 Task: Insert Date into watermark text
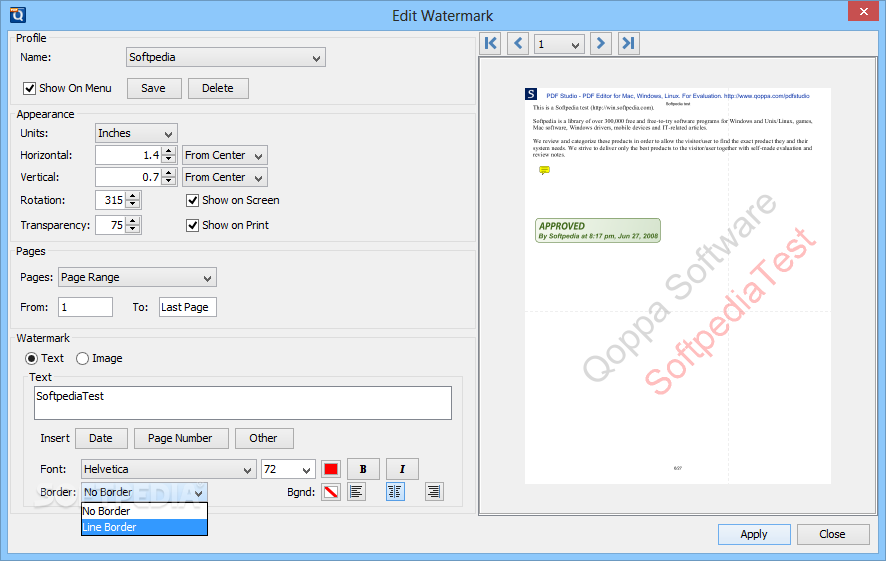pyautogui.click(x=101, y=438)
